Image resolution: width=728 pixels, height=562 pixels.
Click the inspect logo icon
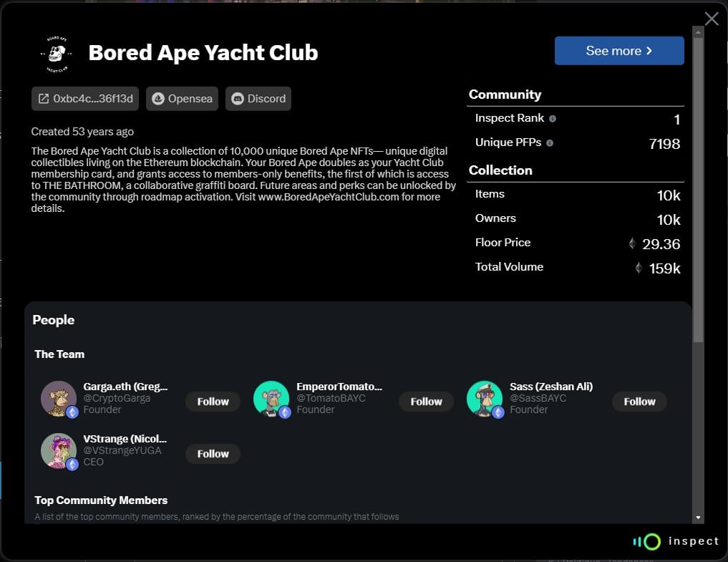click(x=646, y=541)
